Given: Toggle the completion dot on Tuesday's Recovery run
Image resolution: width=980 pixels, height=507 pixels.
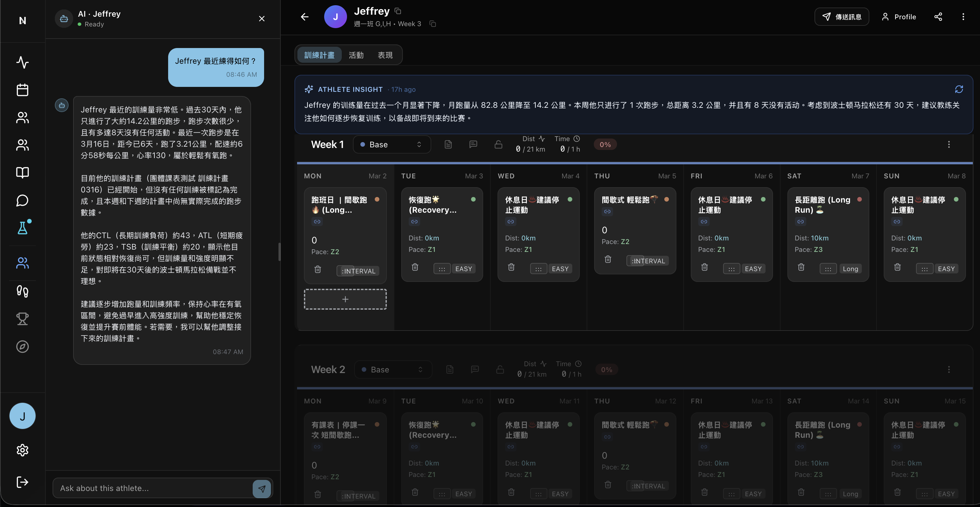Looking at the screenshot, I should 474,199.
